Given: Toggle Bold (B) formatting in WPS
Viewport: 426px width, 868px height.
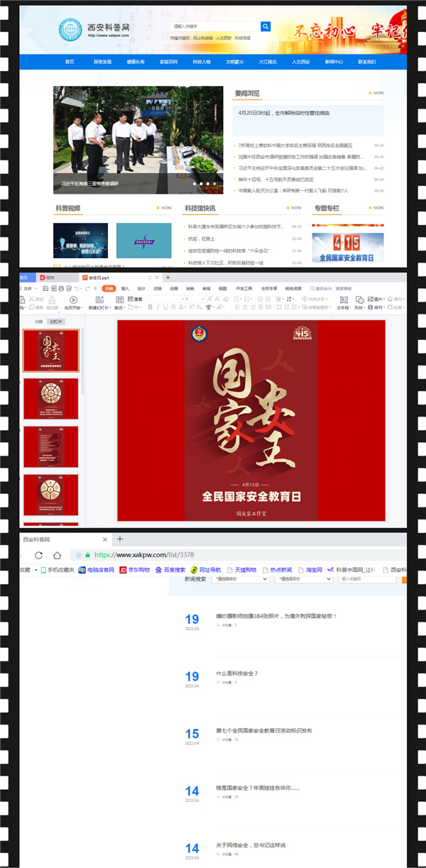Looking at the screenshot, I should coord(150,307).
